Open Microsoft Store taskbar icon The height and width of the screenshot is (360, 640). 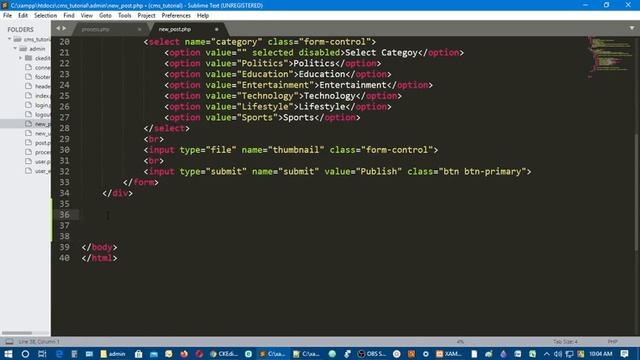point(138,354)
